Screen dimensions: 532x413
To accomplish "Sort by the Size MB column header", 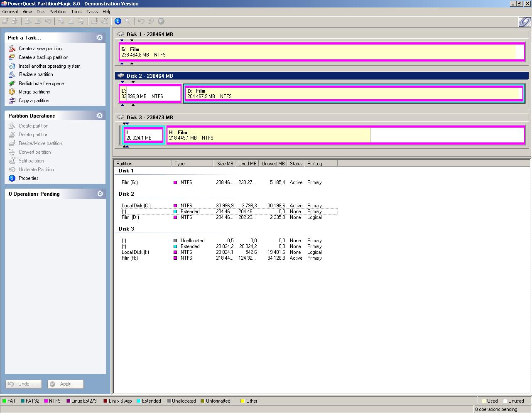I will point(224,163).
